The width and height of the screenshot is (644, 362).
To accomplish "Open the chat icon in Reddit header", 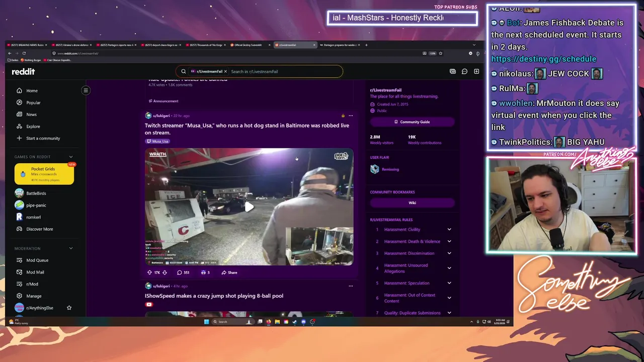I will pos(464,71).
